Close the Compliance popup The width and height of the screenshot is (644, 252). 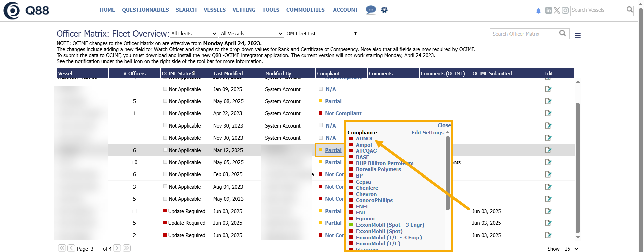444,125
